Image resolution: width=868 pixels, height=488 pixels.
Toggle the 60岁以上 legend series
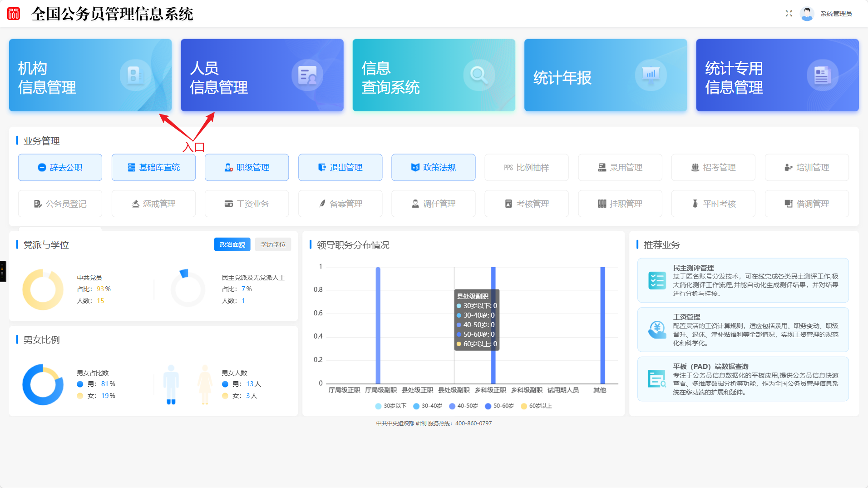[x=536, y=406]
